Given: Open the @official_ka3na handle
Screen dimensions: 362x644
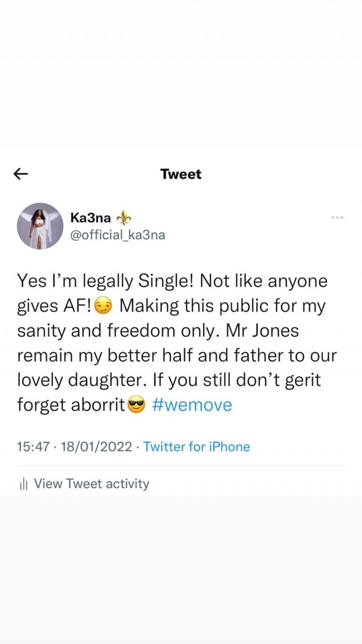Looking at the screenshot, I should point(117,234).
